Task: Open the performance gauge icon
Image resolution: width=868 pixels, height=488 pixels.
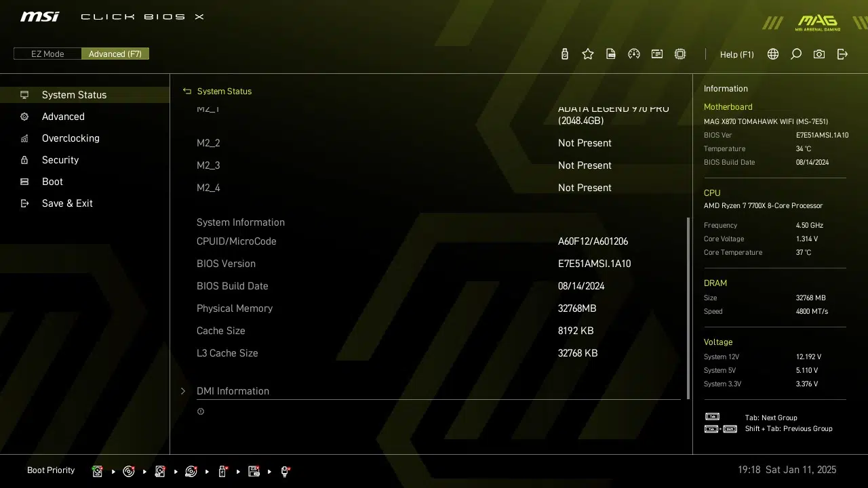Action: click(634, 54)
